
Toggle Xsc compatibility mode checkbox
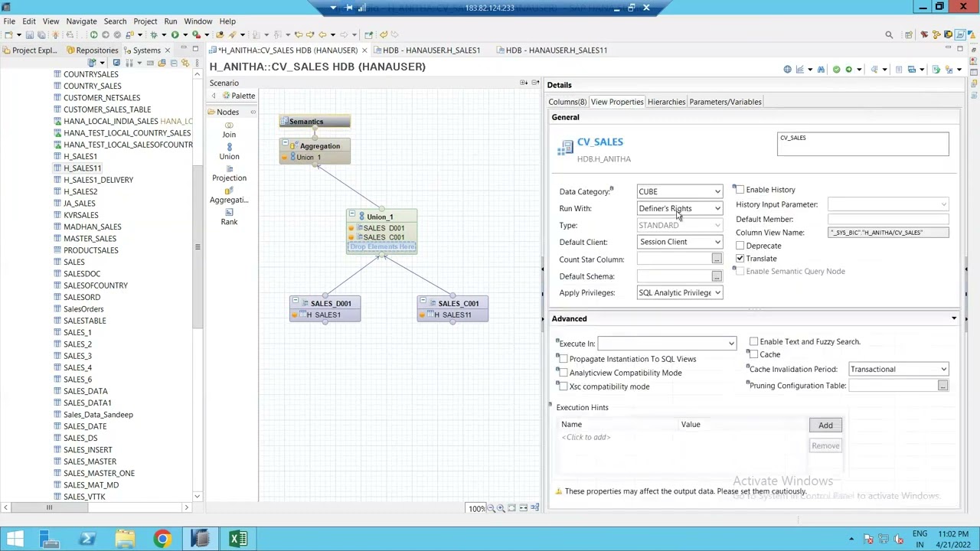pos(563,386)
